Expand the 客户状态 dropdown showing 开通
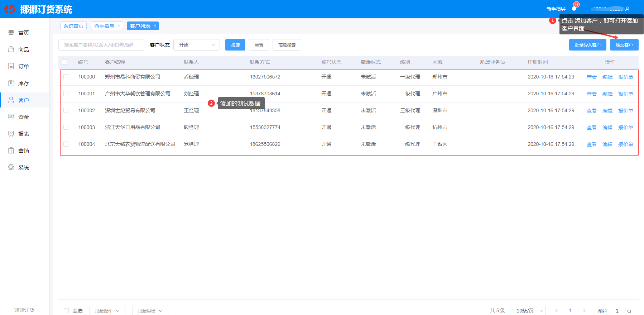 point(196,45)
